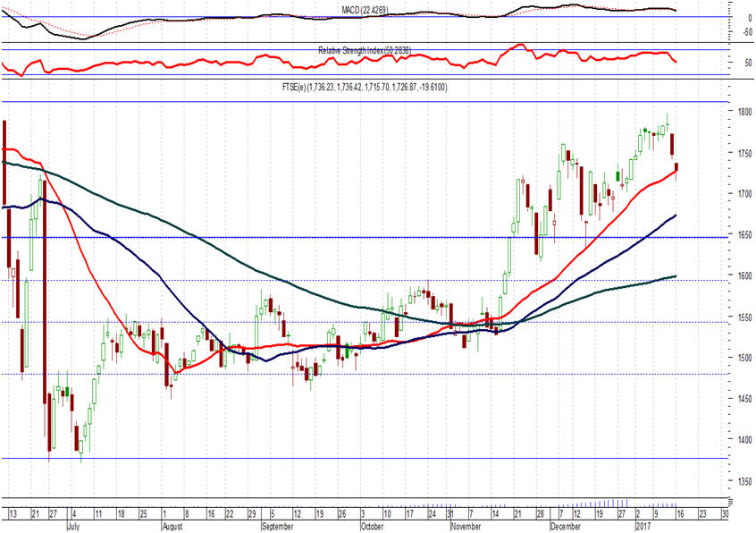The height and width of the screenshot is (533, 756).
Task: Select the November month label on time axis
Action: coord(465,528)
